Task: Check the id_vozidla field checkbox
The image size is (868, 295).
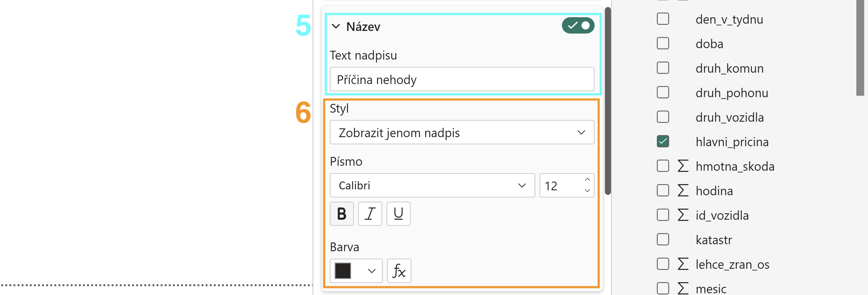Action: [663, 215]
